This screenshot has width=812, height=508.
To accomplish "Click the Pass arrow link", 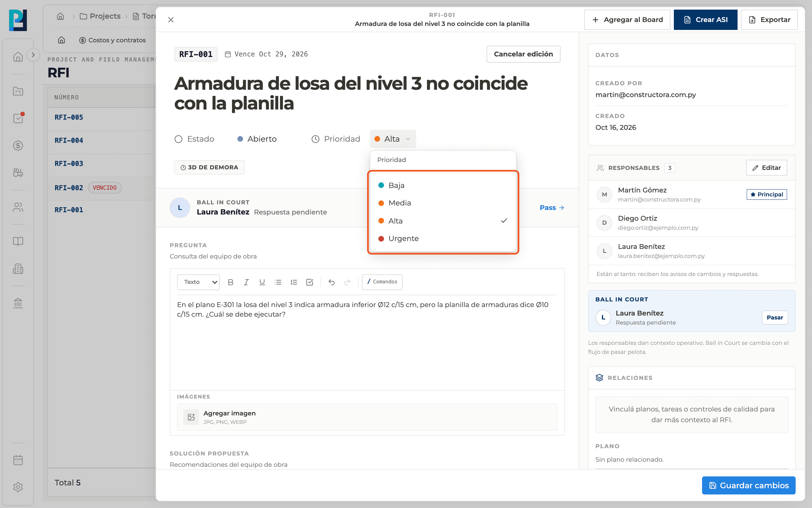I will pyautogui.click(x=551, y=208).
